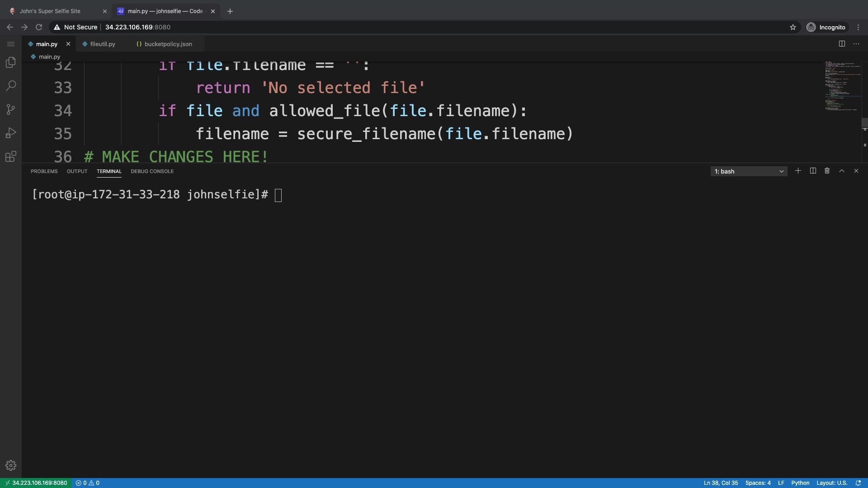The width and height of the screenshot is (868, 488).
Task: Select Python language mode in status bar
Action: pyautogui.click(x=800, y=483)
